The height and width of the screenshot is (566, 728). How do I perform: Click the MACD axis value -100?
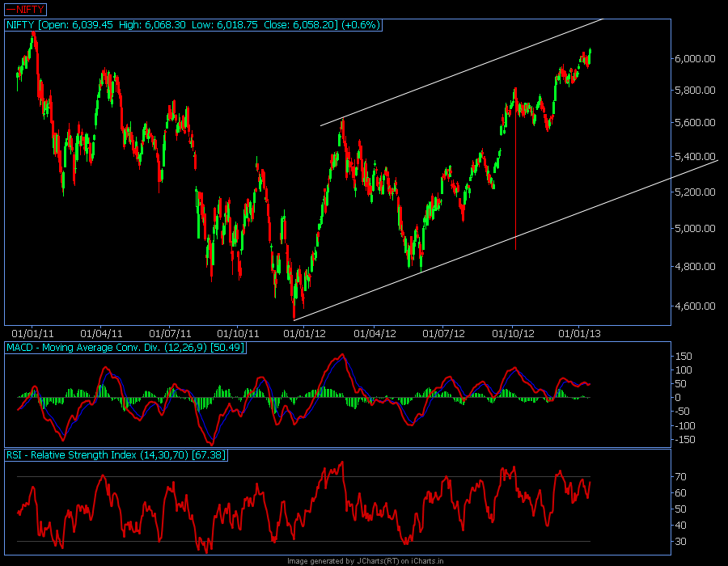click(685, 426)
